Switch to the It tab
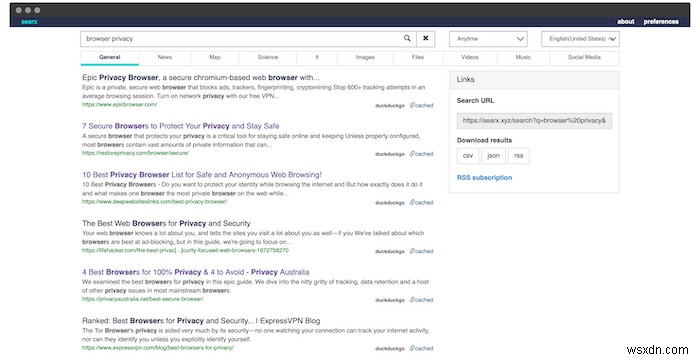The image size is (700, 360). tap(317, 58)
